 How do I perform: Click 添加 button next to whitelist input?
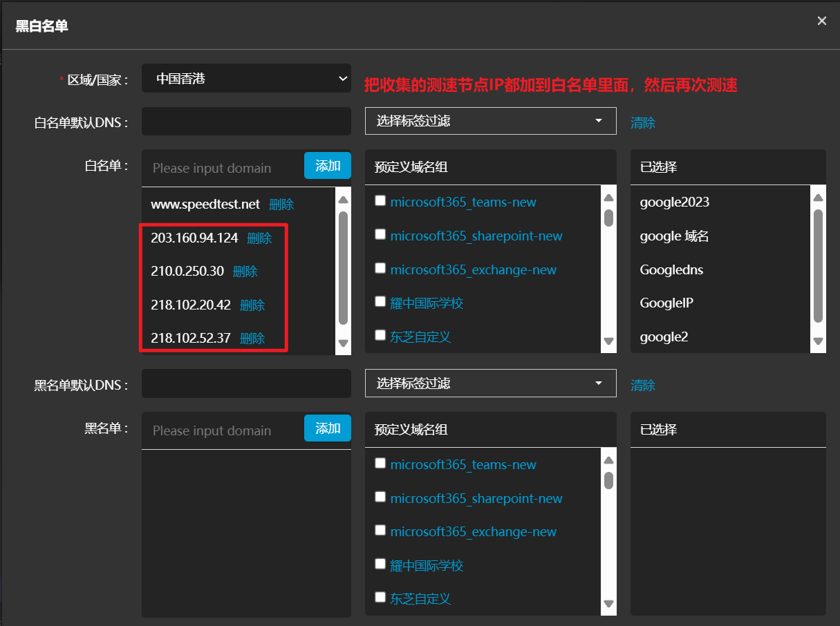[328, 166]
